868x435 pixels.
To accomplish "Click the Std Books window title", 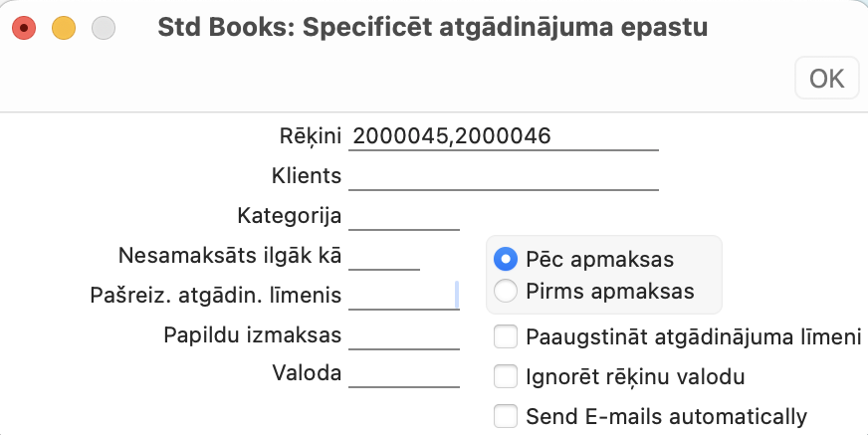I will 433,28.
